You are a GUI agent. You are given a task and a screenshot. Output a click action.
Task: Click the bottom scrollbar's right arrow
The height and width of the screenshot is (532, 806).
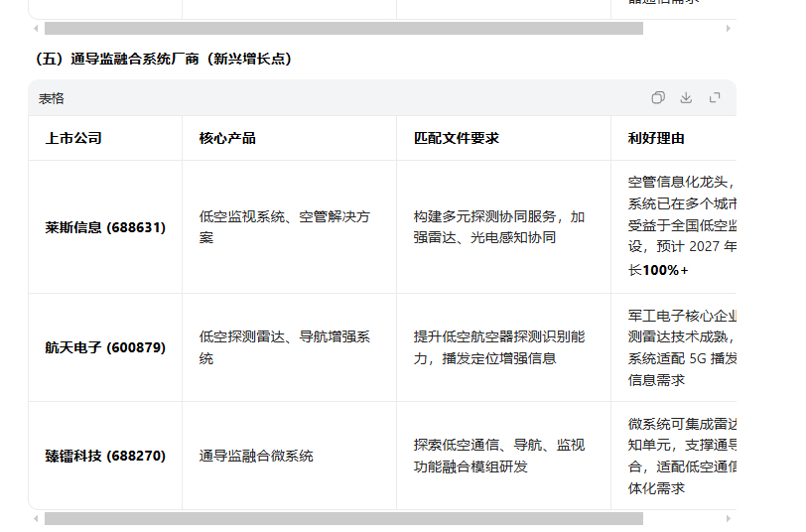coord(729,519)
